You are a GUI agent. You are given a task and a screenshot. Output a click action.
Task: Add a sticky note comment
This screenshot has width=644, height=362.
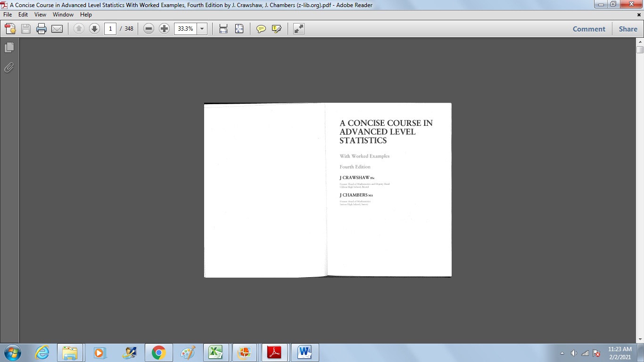point(261,29)
